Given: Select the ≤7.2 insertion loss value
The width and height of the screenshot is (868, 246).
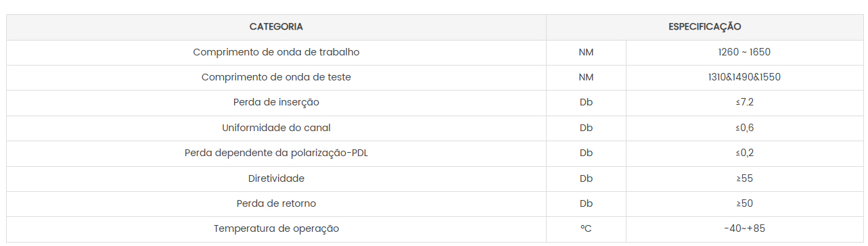Looking at the screenshot, I should [x=744, y=103].
